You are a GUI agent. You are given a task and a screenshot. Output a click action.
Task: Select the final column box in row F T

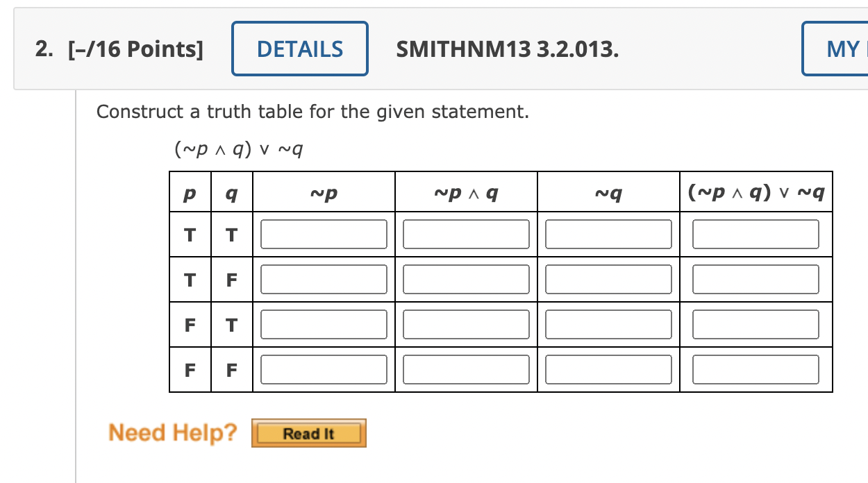coord(754,324)
